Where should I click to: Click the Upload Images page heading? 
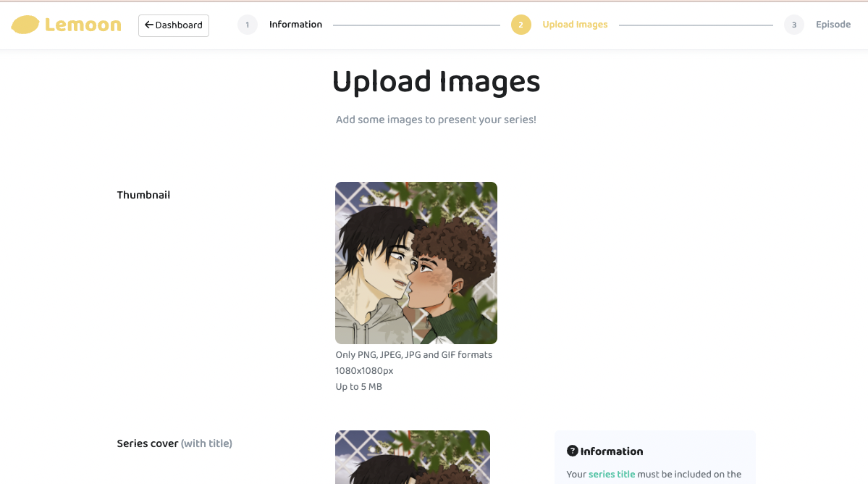pos(436,82)
